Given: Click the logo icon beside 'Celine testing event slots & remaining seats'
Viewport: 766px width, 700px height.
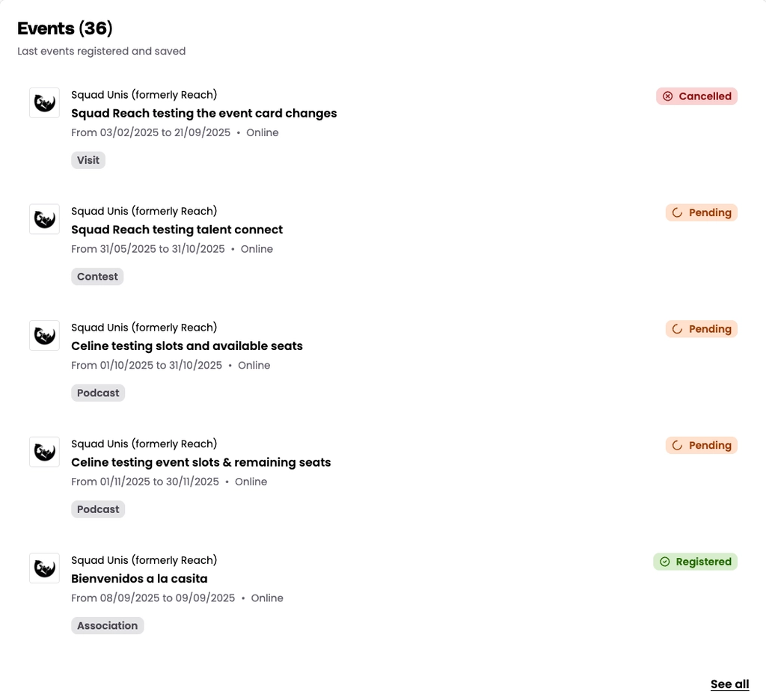Looking at the screenshot, I should pyautogui.click(x=44, y=452).
